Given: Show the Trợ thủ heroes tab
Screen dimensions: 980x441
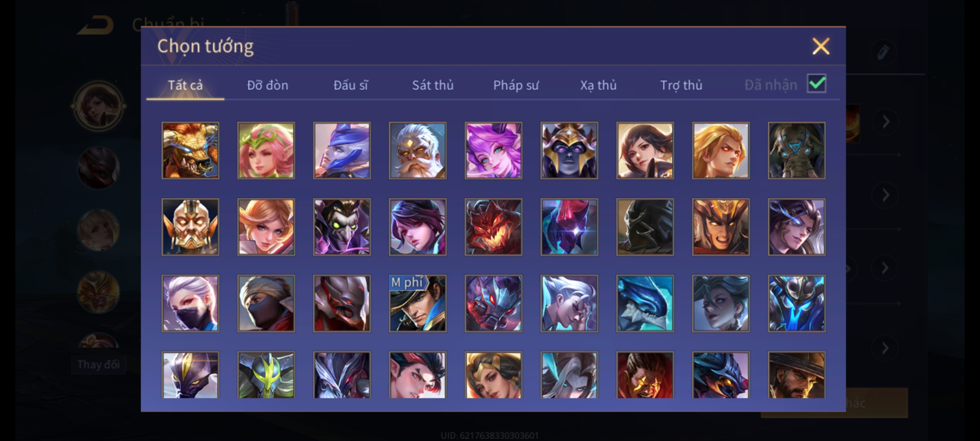Looking at the screenshot, I should point(682,85).
